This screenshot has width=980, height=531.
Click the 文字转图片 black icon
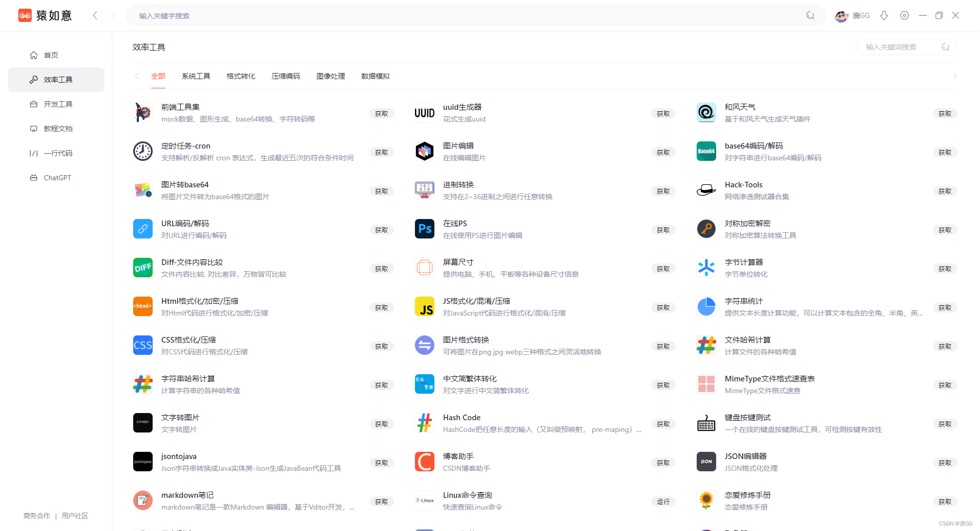[x=143, y=423]
